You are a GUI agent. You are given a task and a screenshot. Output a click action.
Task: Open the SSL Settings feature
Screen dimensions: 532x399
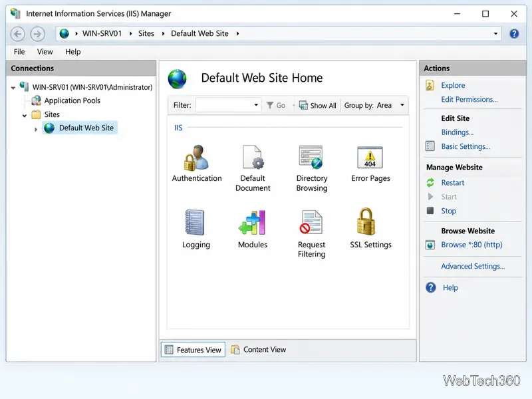click(x=370, y=228)
